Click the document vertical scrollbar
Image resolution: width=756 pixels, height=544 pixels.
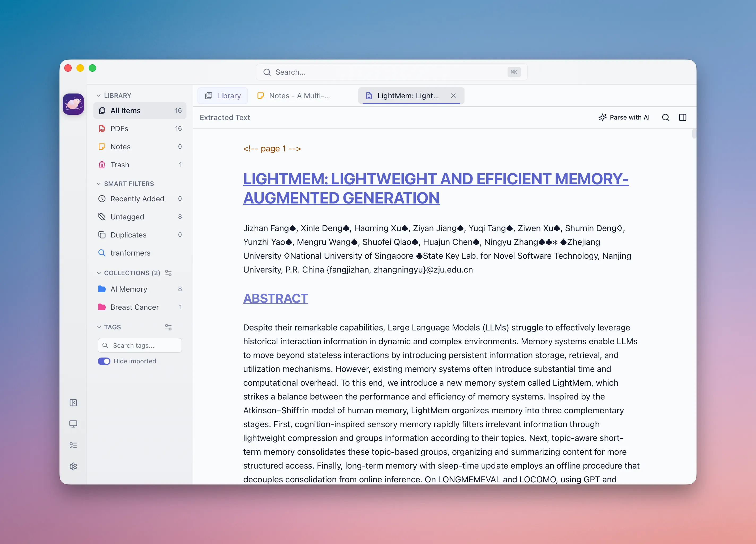pos(694,133)
